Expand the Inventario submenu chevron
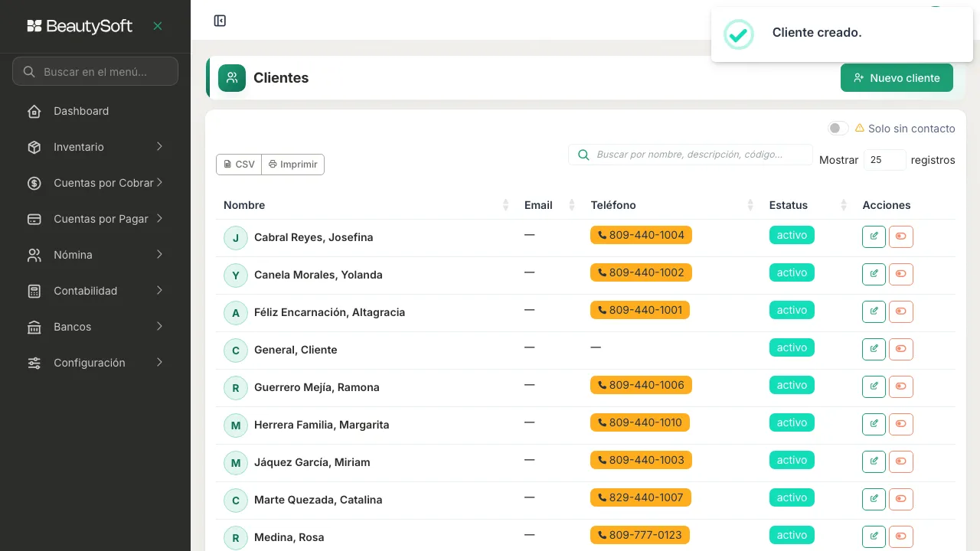Viewport: 980px width, 551px height. click(x=159, y=146)
